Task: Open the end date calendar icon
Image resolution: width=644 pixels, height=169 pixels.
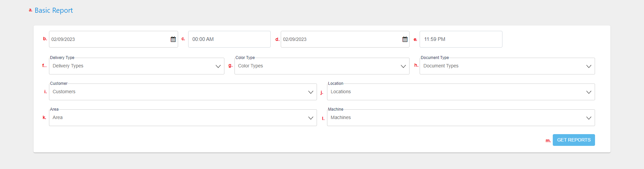Action: point(405,39)
